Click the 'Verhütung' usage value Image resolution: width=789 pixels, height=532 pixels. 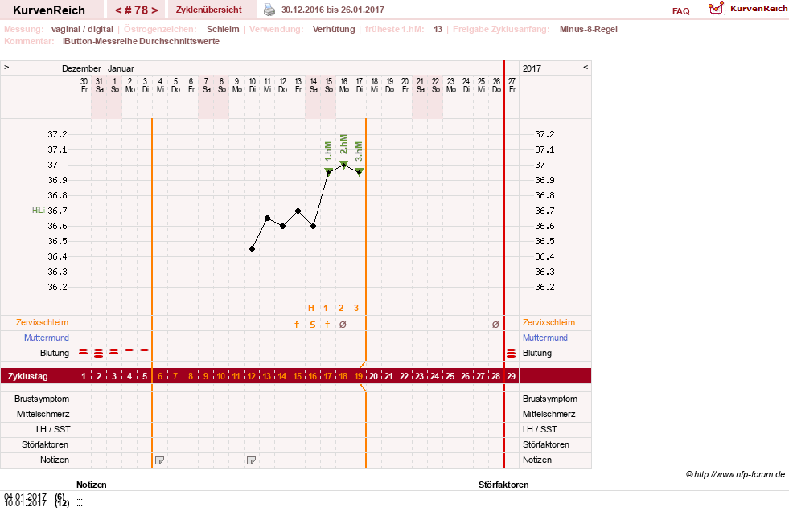click(334, 29)
